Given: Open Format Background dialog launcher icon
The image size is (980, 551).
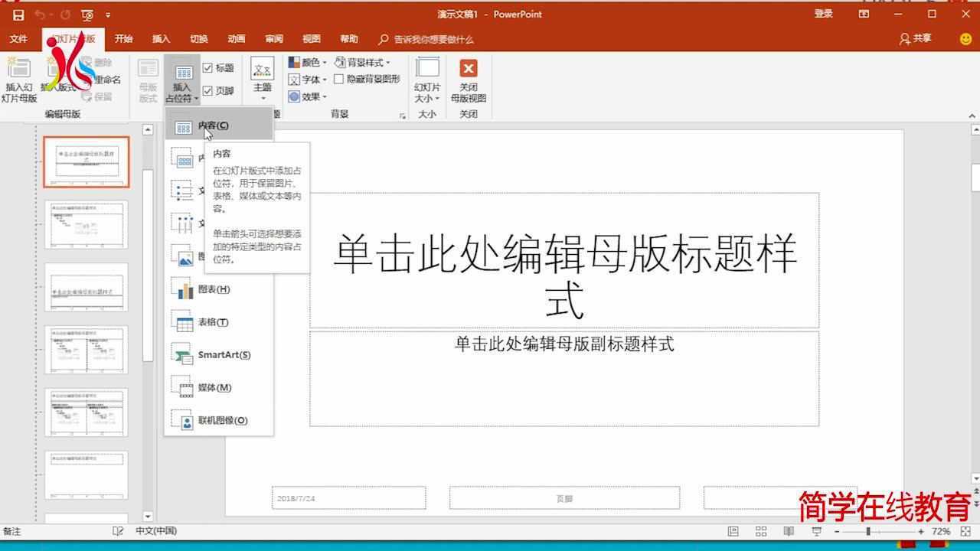Looking at the screenshot, I should [403, 116].
